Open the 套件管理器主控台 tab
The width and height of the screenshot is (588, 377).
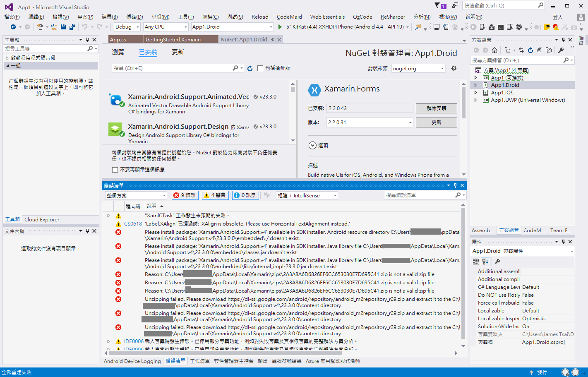click(233, 361)
